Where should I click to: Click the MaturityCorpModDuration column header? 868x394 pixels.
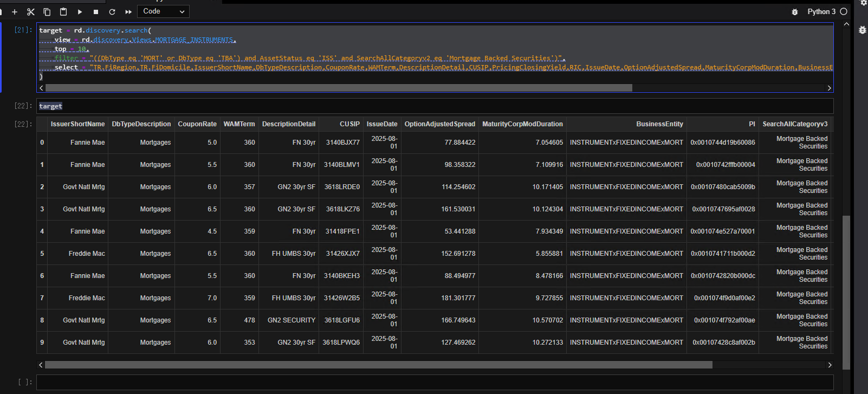pos(522,124)
